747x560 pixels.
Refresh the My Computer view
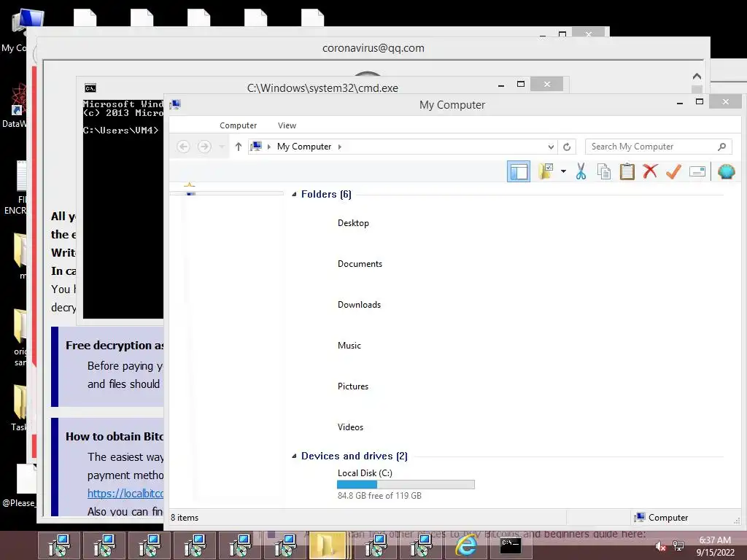tap(567, 147)
